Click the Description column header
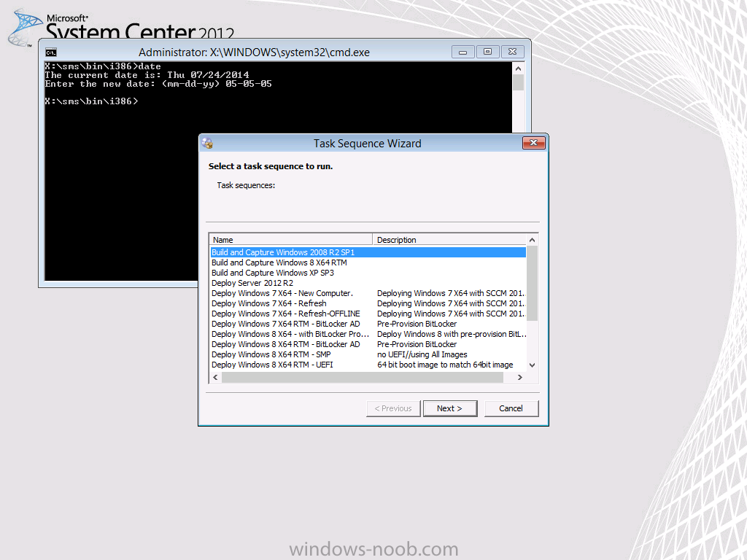Screen dimensions: 747x560 [449, 239]
